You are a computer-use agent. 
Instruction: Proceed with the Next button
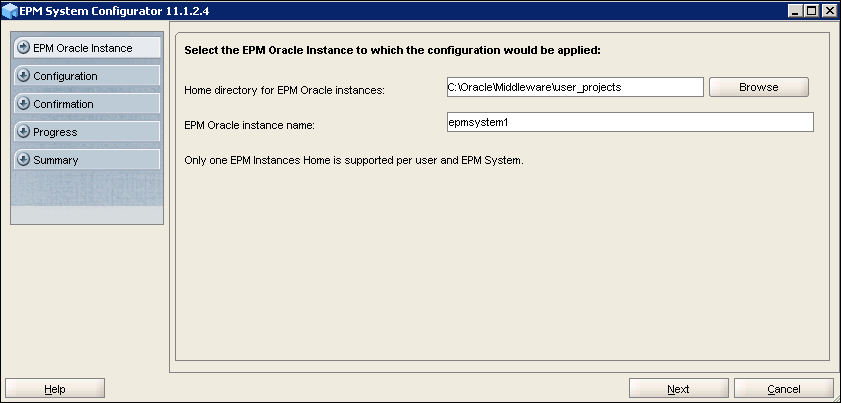coord(678,389)
